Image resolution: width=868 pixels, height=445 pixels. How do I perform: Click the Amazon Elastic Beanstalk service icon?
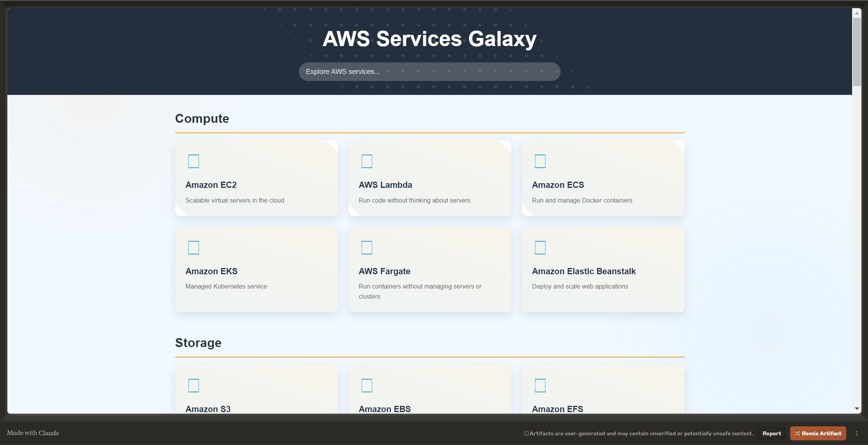(540, 247)
